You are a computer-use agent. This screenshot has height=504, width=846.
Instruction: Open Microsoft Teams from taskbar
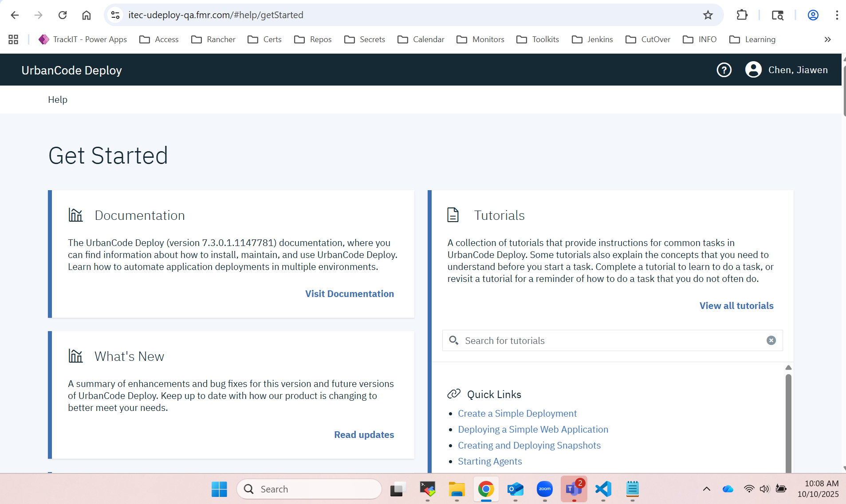574,489
